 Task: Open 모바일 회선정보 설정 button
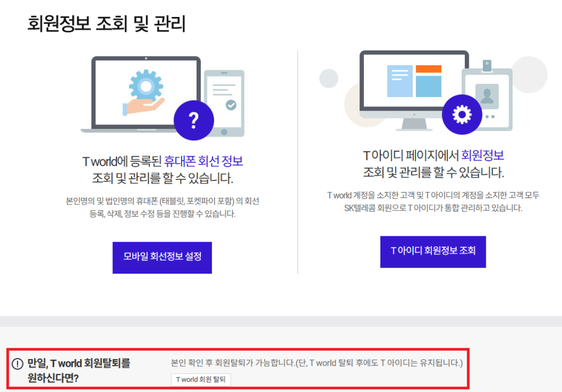click(x=162, y=258)
